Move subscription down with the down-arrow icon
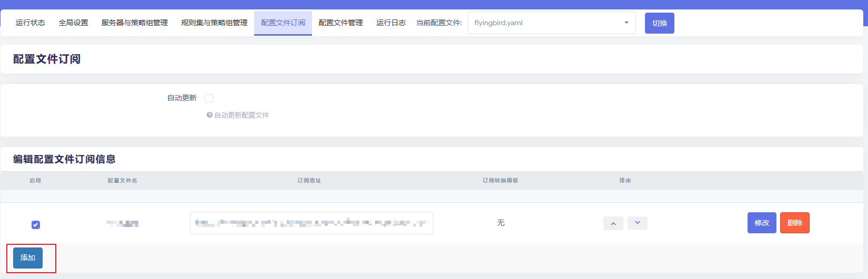Image resolution: width=868 pixels, height=279 pixels. click(x=637, y=223)
